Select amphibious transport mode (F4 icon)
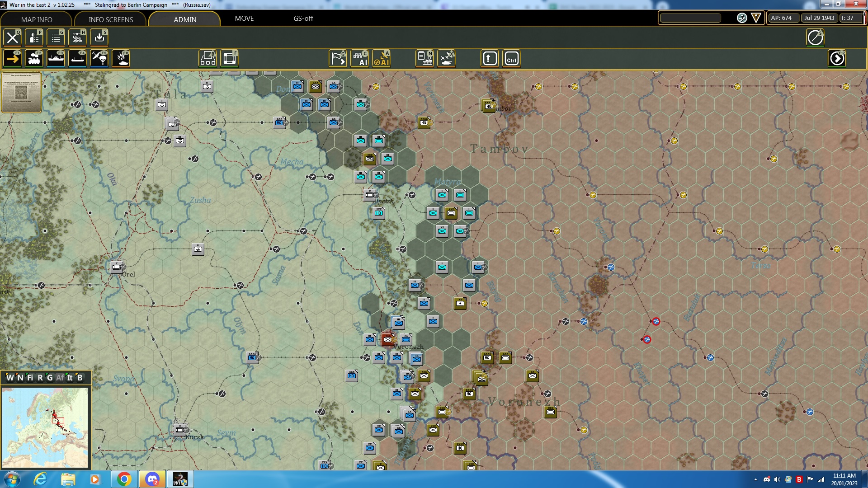The image size is (868, 488). [77, 58]
